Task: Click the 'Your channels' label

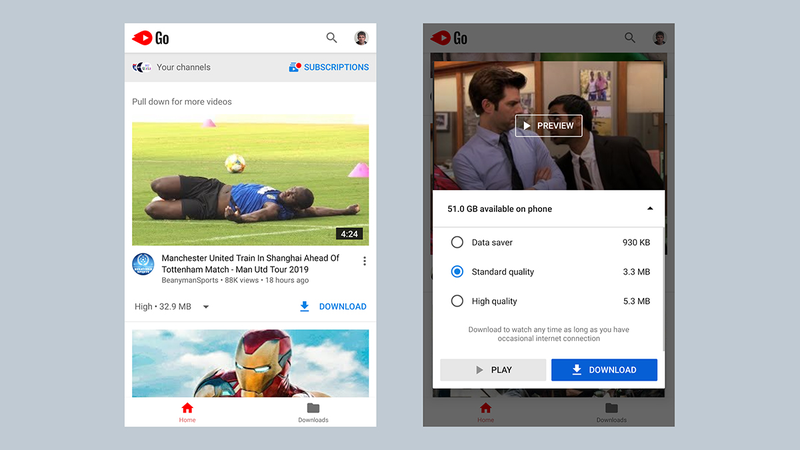Action: (x=183, y=67)
